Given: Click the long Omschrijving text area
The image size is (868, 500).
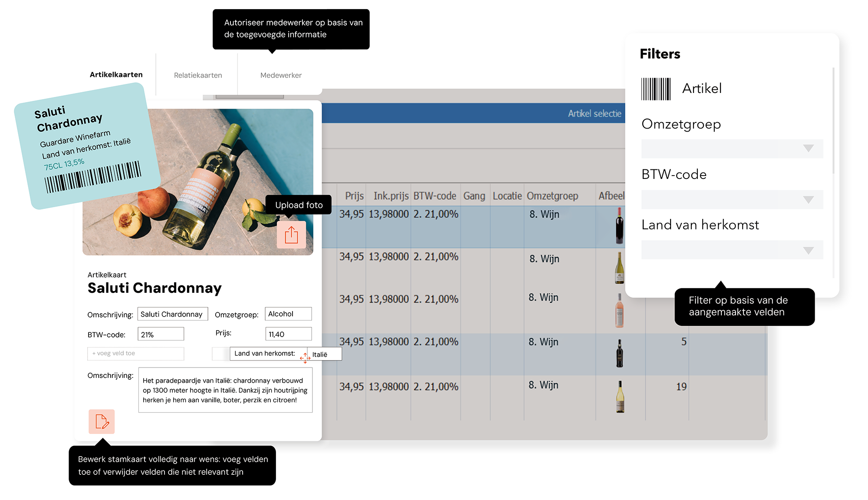Looking at the screenshot, I should 225,390.
